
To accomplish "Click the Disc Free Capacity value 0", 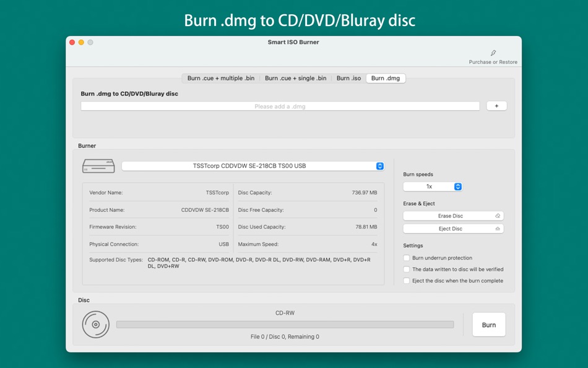I will 375,210.
